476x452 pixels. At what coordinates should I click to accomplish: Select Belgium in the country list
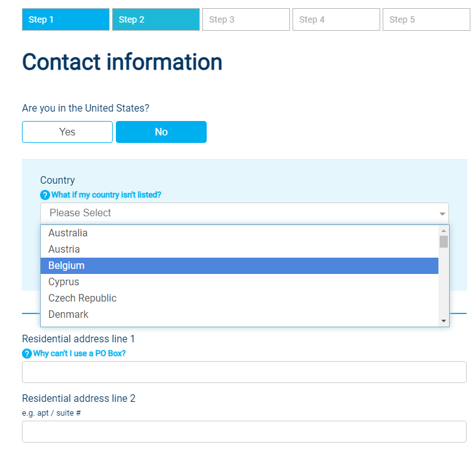point(66,266)
